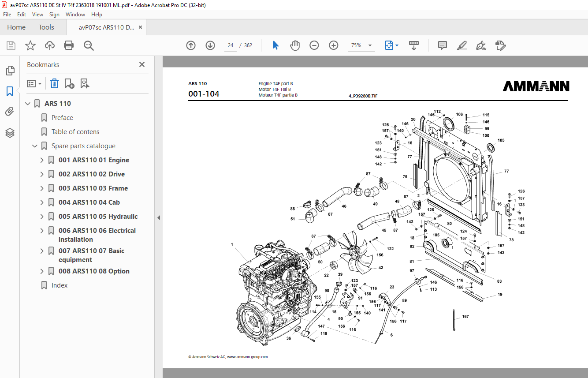Select the highlighter pen tool
The height and width of the screenshot is (378, 588).
462,45
